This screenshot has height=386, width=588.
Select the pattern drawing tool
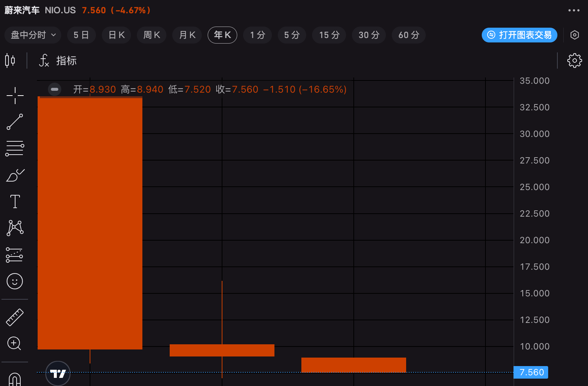pyautogui.click(x=15, y=228)
